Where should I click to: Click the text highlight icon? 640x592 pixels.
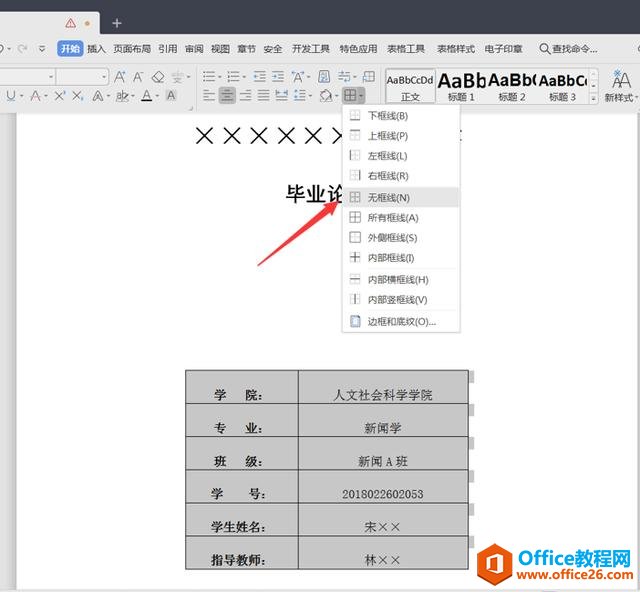tap(122, 96)
